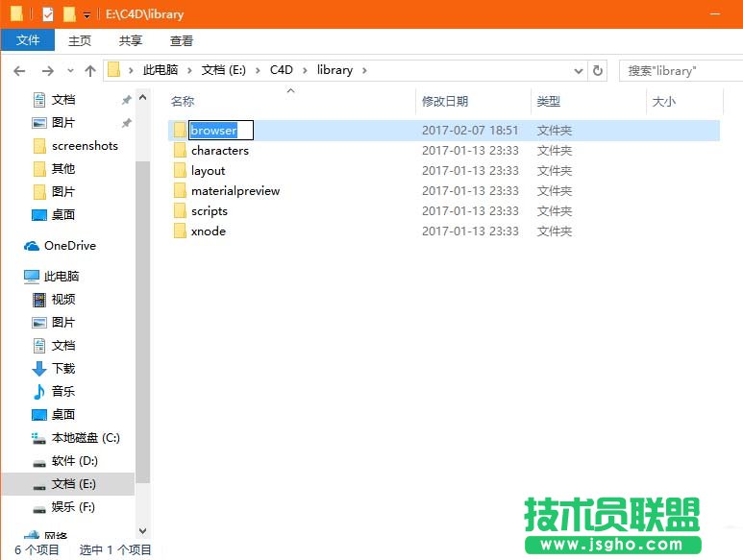Open address bar history dropdown
The width and height of the screenshot is (743, 560).
[578, 71]
